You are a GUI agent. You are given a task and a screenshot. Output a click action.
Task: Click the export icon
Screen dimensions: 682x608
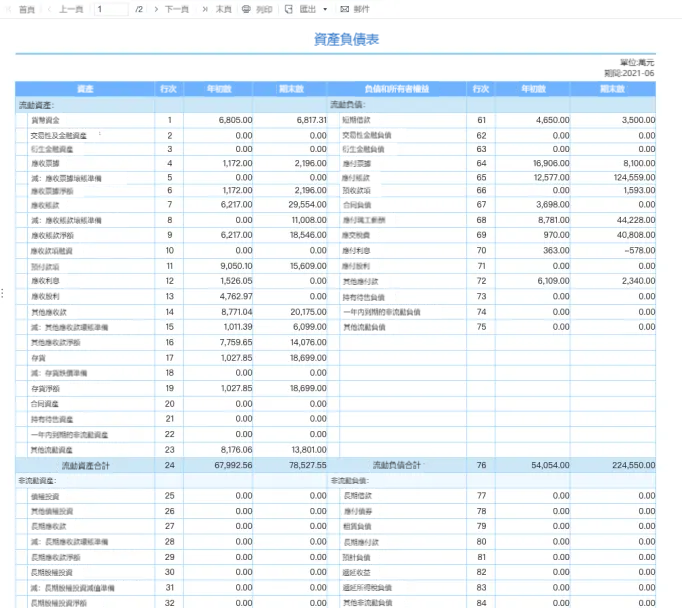tap(289, 9)
